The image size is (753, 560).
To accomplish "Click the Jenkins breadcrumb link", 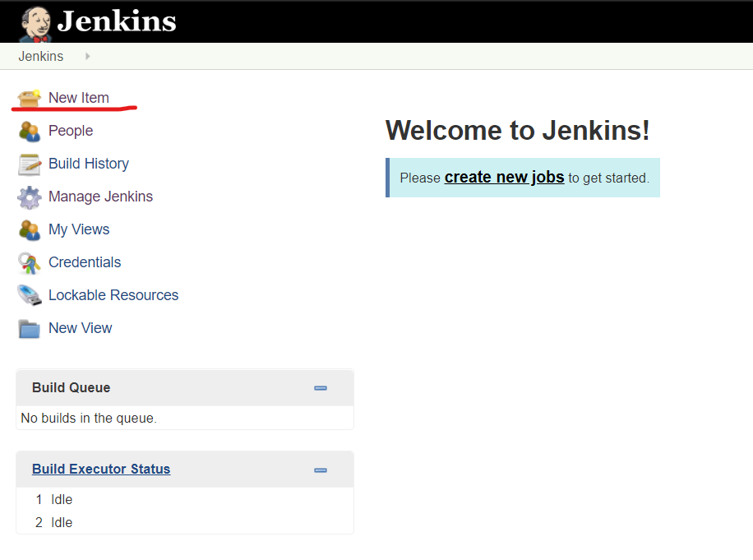I will [x=41, y=56].
